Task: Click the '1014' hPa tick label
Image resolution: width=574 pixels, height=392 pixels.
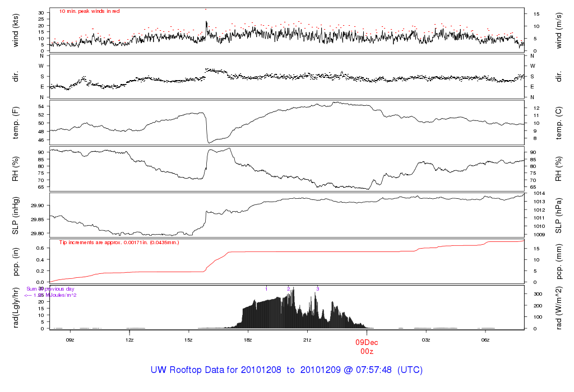Action: [539, 193]
